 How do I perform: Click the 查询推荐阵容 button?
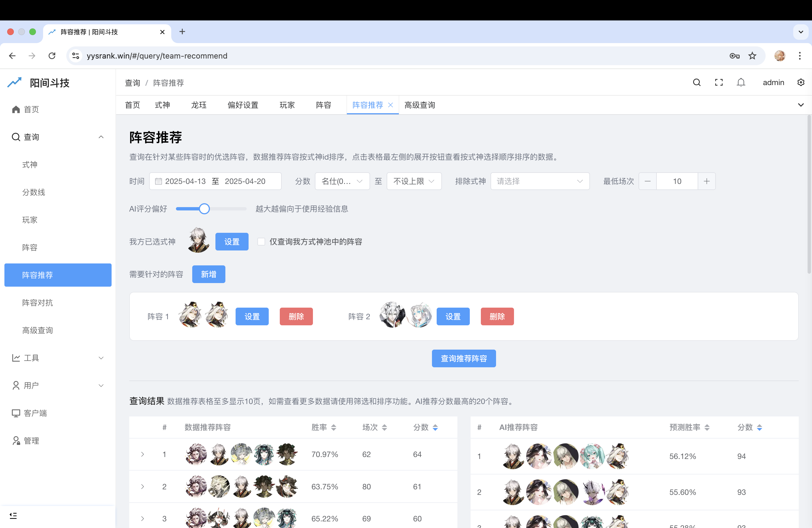pyautogui.click(x=464, y=358)
